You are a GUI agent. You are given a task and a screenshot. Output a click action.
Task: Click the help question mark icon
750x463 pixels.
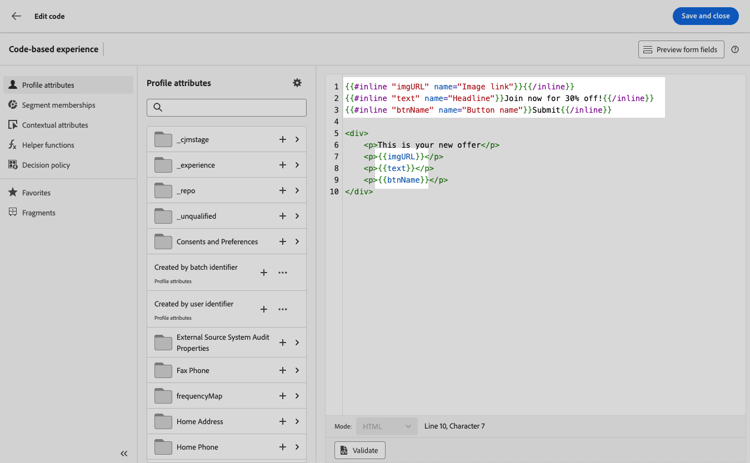(735, 49)
